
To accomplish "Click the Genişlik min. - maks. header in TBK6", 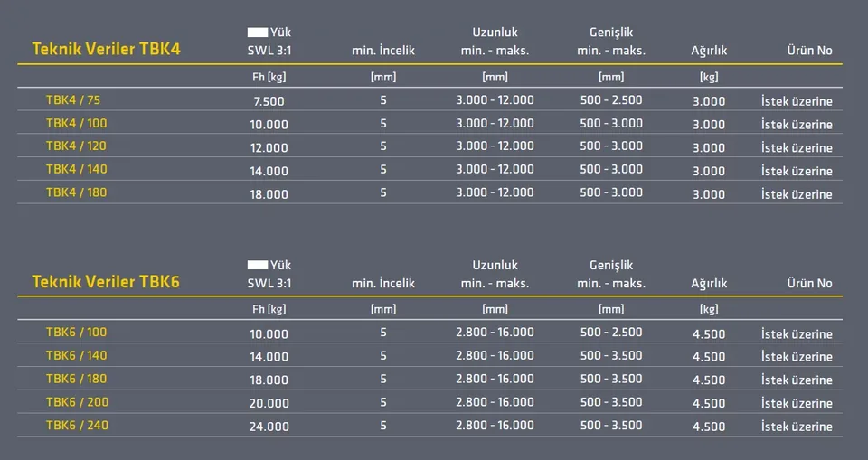I will click(x=611, y=275).
